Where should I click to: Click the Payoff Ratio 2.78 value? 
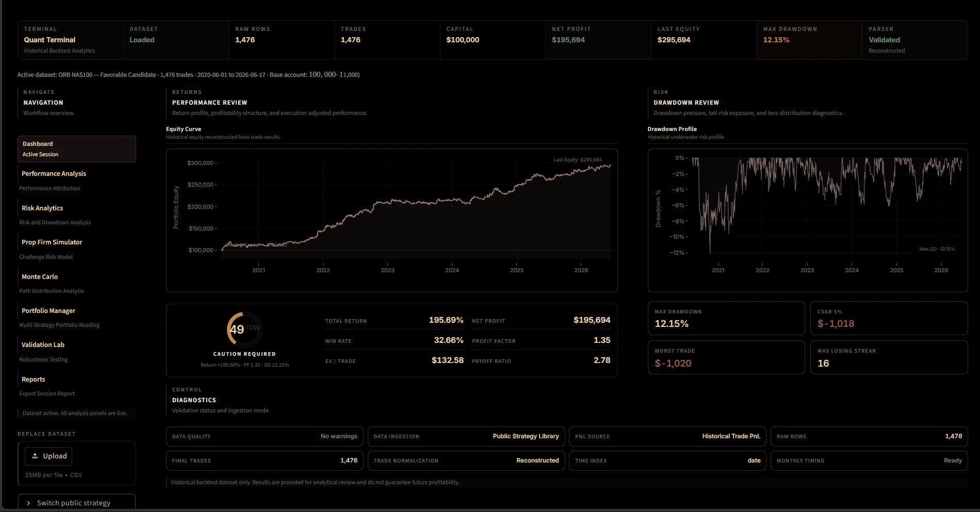click(601, 360)
